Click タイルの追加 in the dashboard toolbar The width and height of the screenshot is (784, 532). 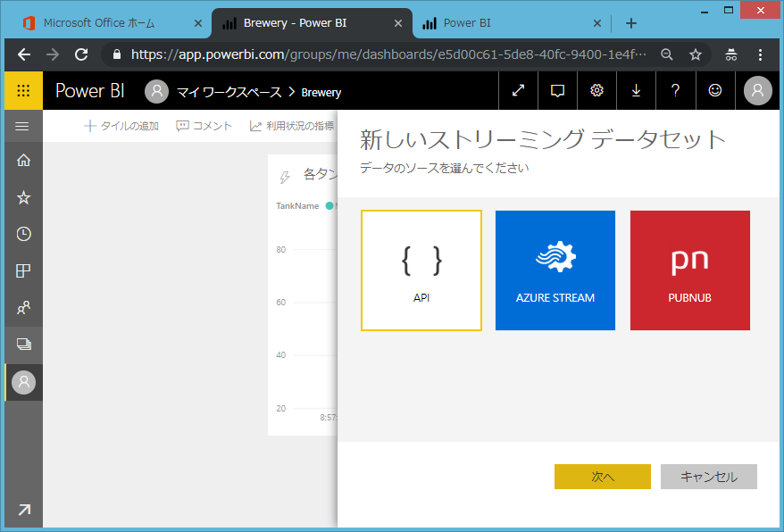point(121,126)
